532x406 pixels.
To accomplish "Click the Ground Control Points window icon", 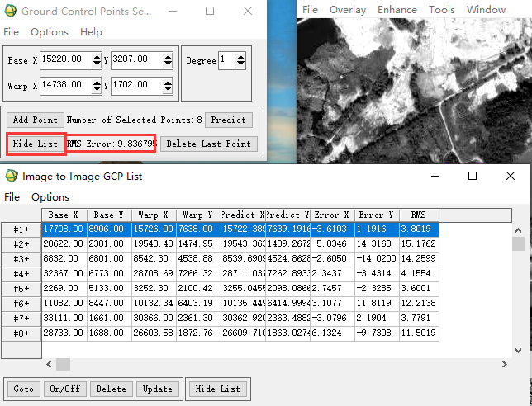I will click(10, 11).
